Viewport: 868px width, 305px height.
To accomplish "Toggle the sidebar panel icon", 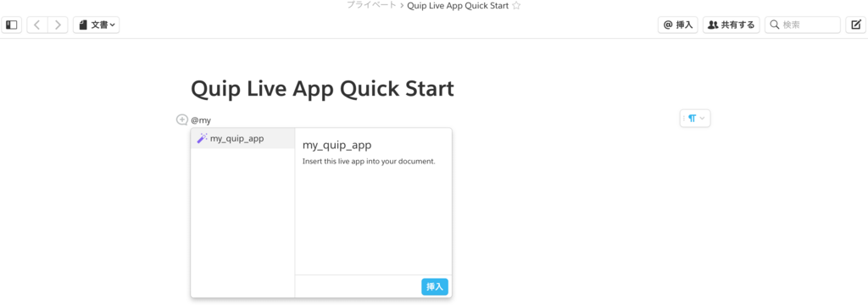I will [x=12, y=25].
